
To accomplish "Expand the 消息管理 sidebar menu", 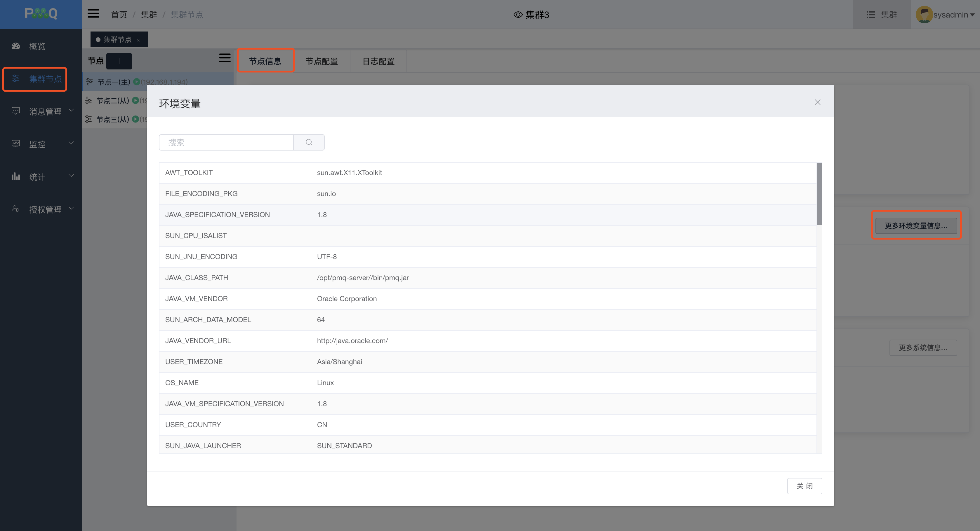I will 45,111.
